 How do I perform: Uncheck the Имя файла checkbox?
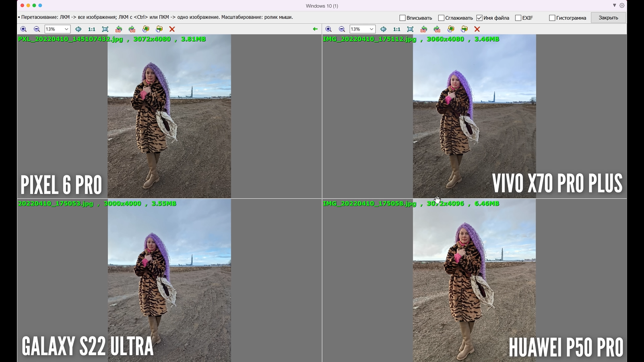click(x=479, y=18)
